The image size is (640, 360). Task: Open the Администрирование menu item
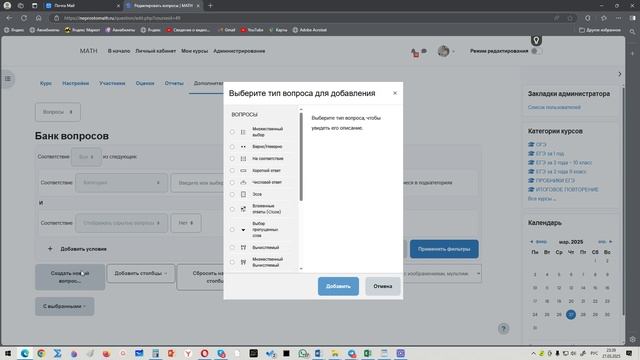[239, 51]
